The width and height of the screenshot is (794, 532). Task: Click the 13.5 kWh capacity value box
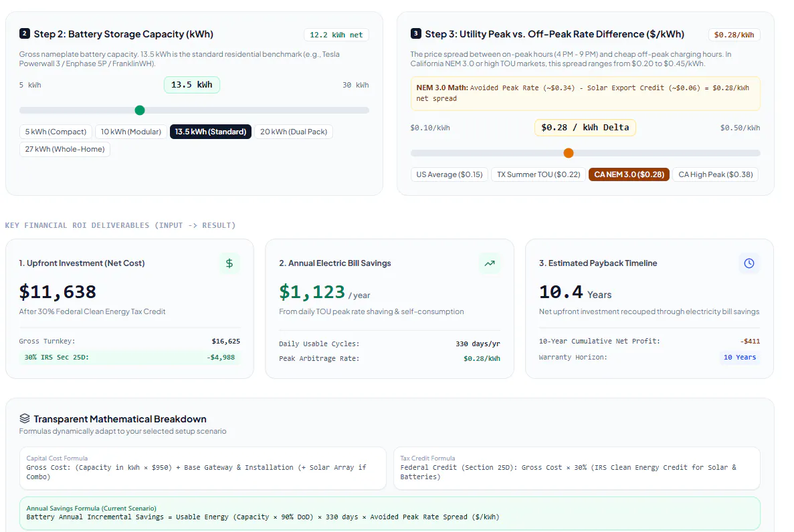(192, 84)
